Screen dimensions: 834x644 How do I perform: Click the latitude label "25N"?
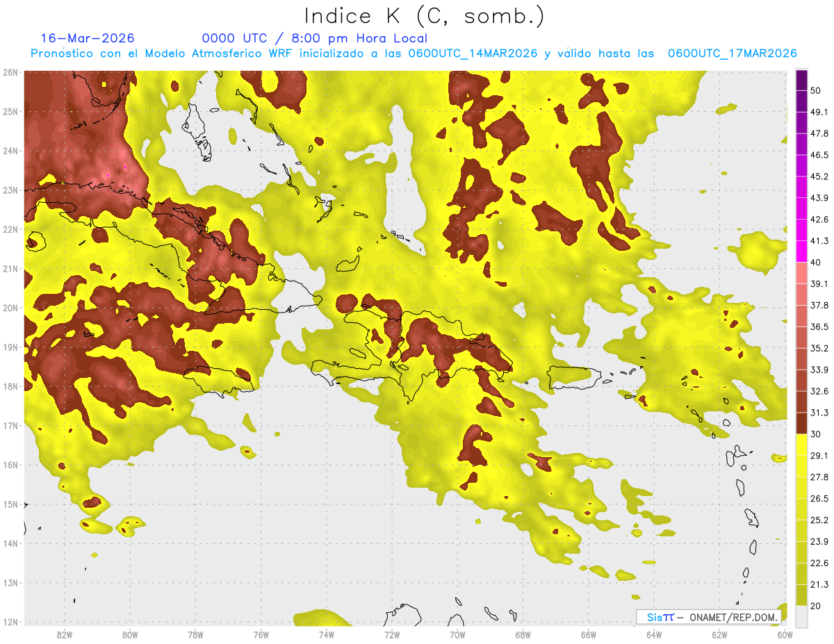click(x=10, y=111)
